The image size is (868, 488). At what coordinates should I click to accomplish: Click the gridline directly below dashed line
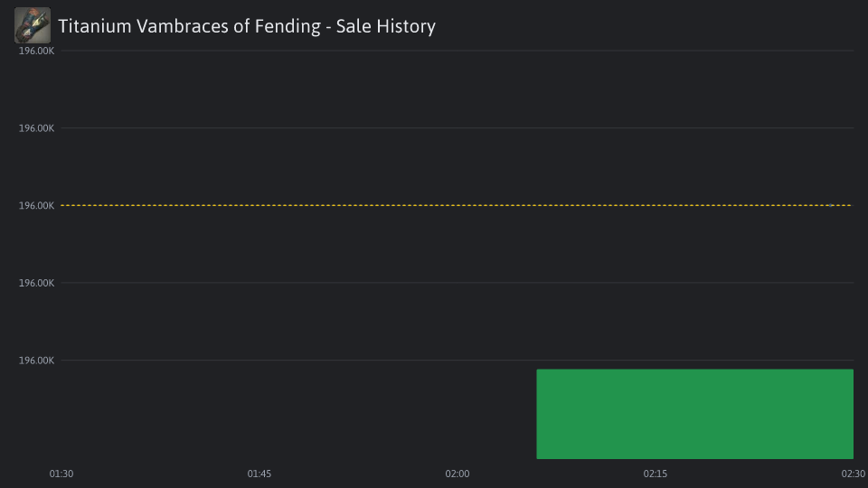457,283
